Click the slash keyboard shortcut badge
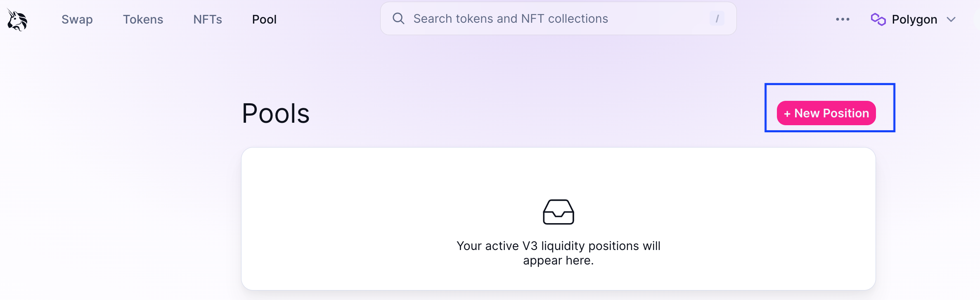 coord(717,18)
